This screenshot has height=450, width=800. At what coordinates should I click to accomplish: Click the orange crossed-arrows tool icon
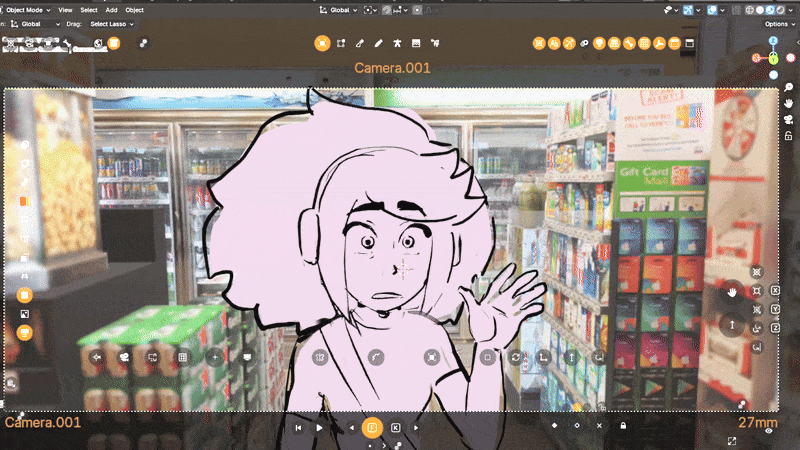[x=569, y=43]
